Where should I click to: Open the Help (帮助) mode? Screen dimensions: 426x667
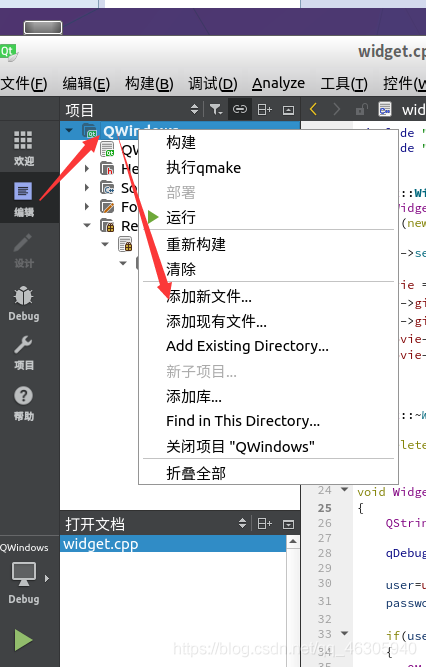coord(23,404)
